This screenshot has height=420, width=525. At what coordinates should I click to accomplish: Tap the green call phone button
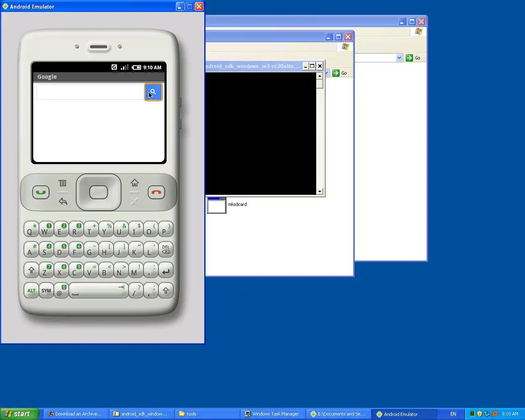[x=41, y=192]
